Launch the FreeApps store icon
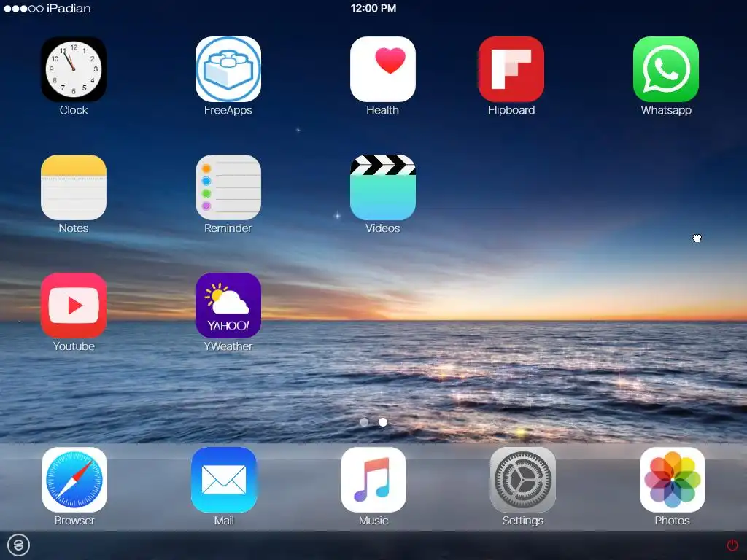Viewport: 747px width, 560px height. click(228, 69)
